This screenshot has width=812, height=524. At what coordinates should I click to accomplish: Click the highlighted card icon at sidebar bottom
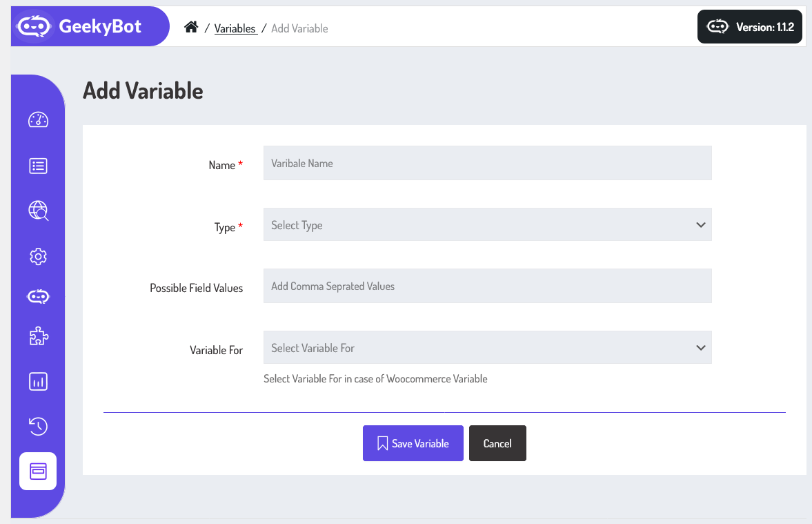(38, 472)
